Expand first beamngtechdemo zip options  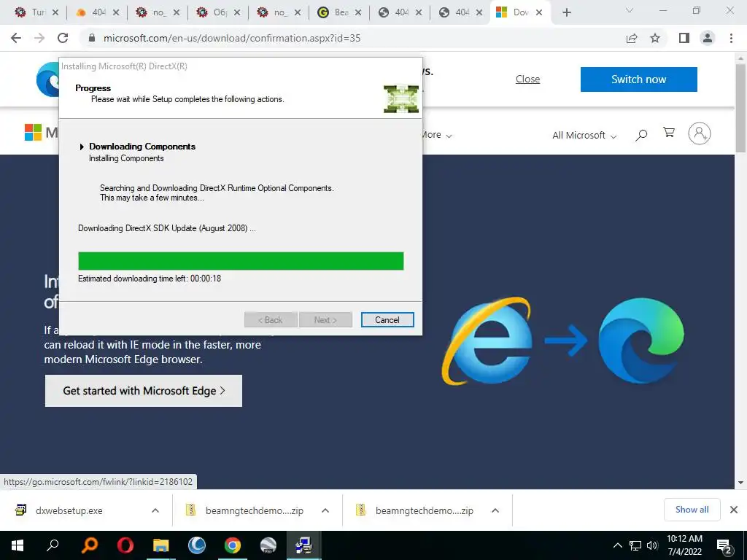pos(325,510)
